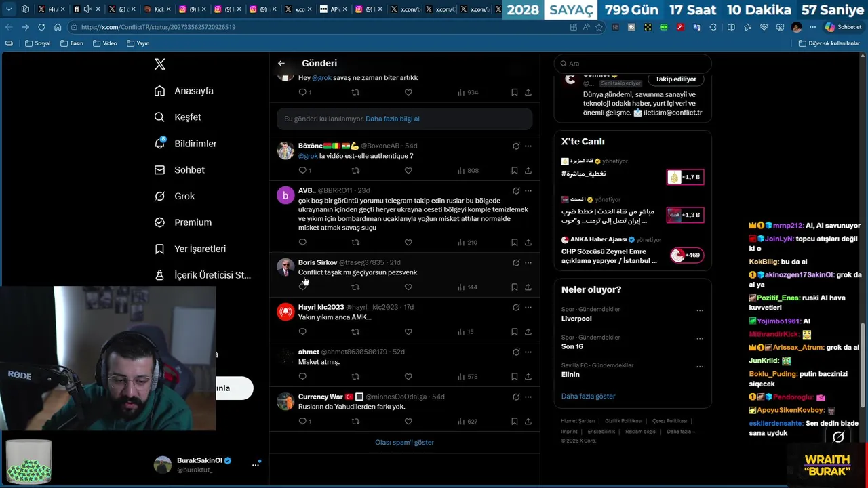Open Hizmet Şartları footer link

pyautogui.click(x=578, y=421)
